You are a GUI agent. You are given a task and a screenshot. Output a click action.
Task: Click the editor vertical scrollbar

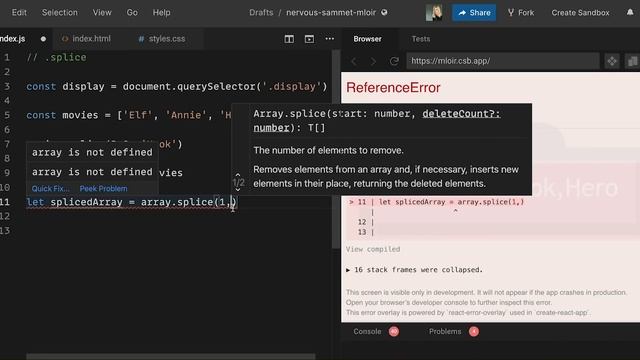tap(336, 149)
